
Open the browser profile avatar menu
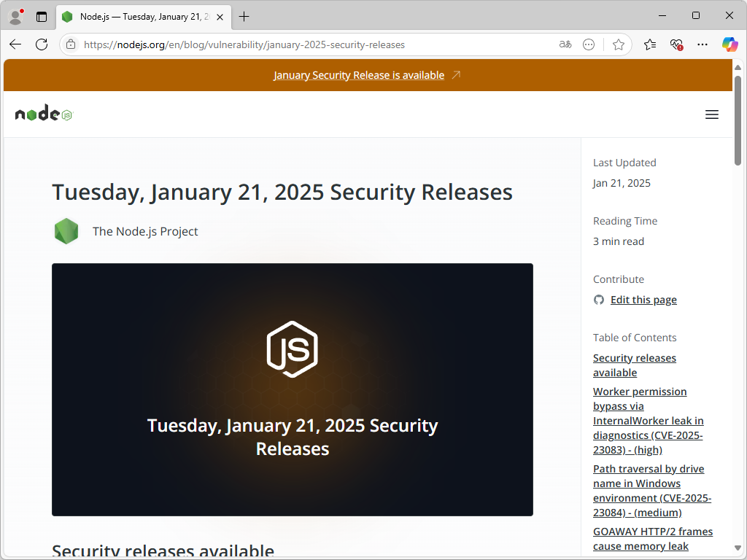point(15,16)
